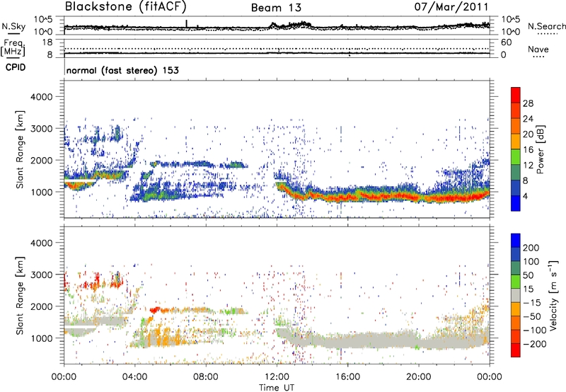This screenshot has height=392, width=566.
Task: Click the blue top segment of velocity colorbar
Action: pos(516,241)
